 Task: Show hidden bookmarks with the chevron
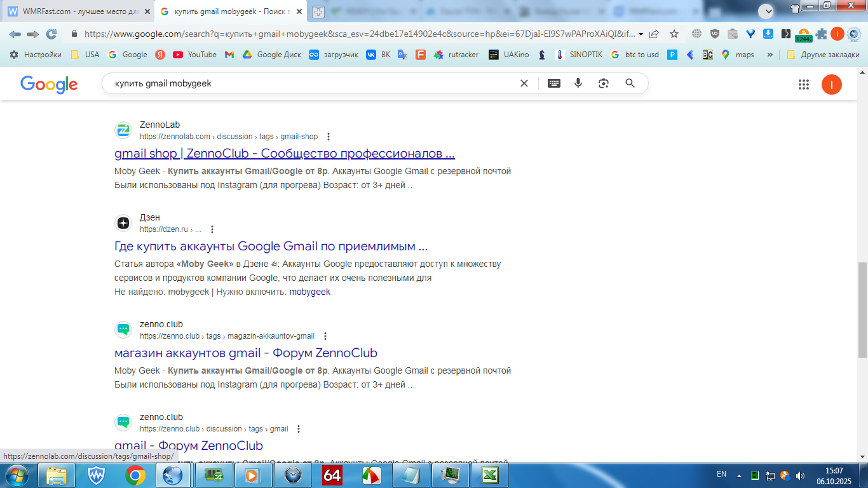tap(770, 55)
